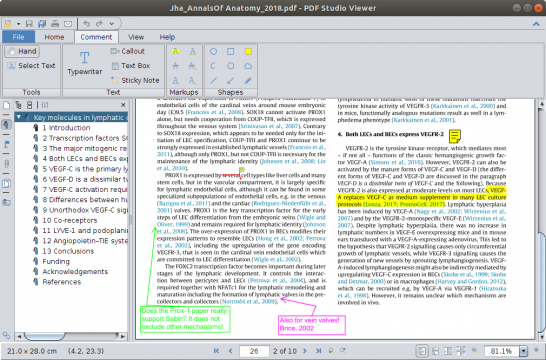Select the Callout tool

click(127, 51)
